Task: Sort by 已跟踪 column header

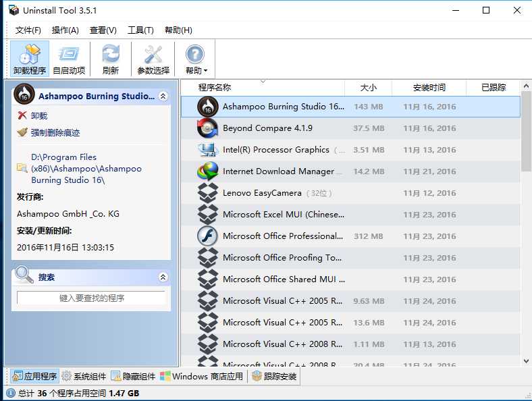Action: click(494, 88)
